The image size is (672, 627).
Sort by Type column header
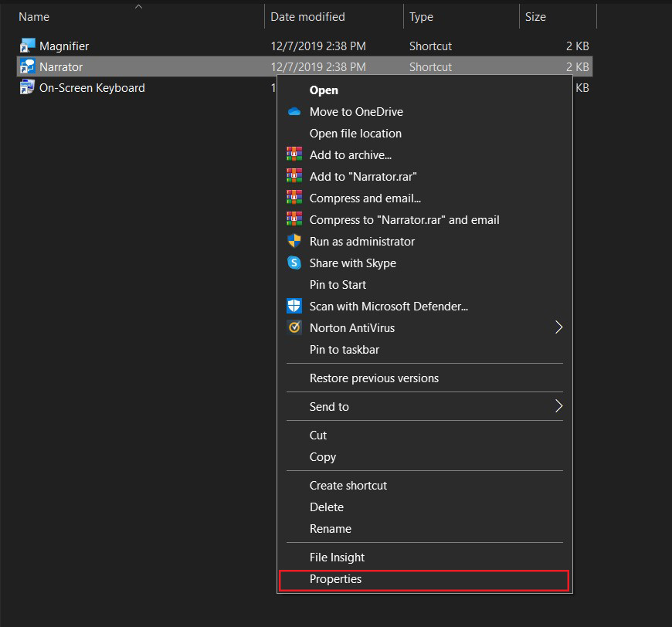pyautogui.click(x=421, y=17)
